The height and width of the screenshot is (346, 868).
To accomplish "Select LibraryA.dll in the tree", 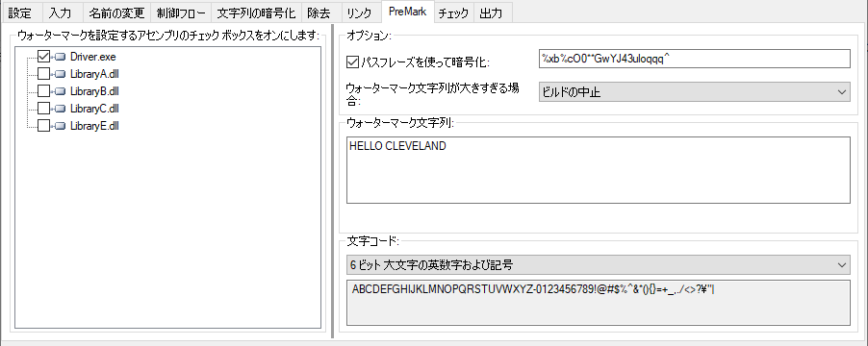I will pyautogui.click(x=94, y=73).
